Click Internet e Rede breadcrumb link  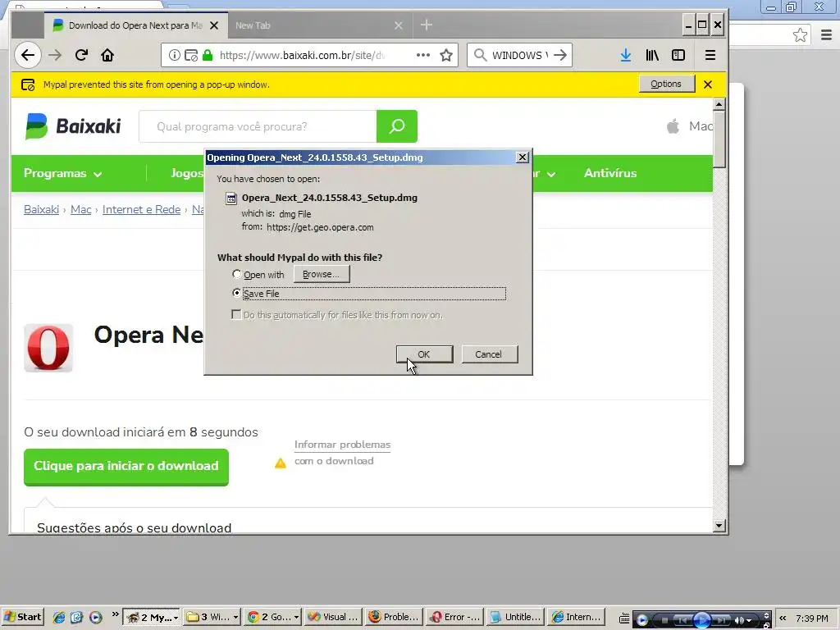coord(141,209)
